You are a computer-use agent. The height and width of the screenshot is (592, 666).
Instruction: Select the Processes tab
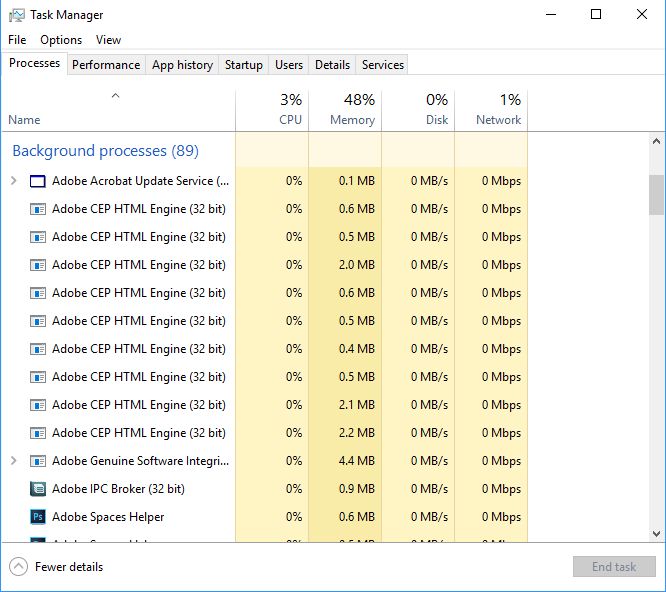pyautogui.click(x=34, y=63)
